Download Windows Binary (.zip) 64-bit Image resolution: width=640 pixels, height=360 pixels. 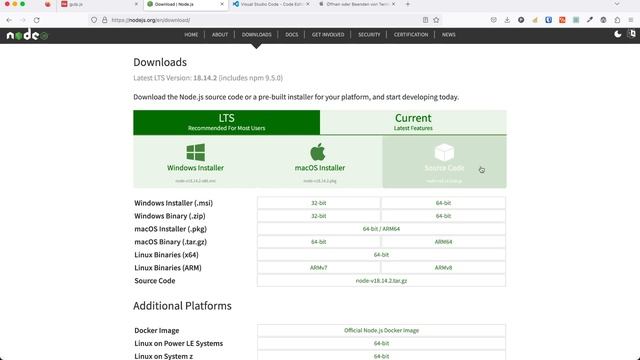click(x=443, y=216)
